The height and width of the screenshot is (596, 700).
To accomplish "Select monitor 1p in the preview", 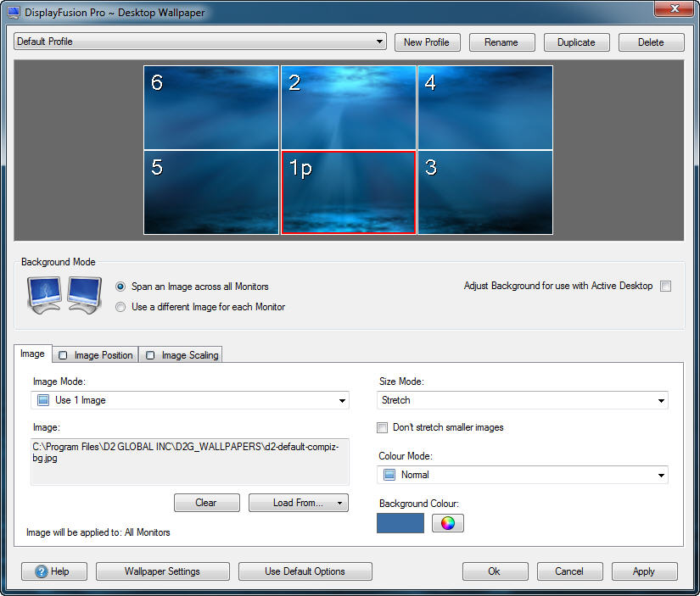I will (348, 192).
